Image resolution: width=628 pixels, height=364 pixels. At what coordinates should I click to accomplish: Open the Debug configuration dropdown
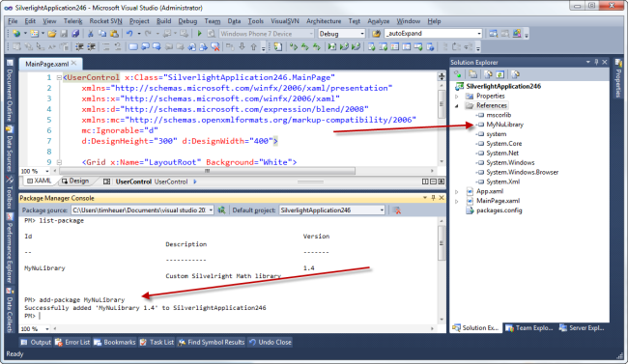tap(362, 34)
